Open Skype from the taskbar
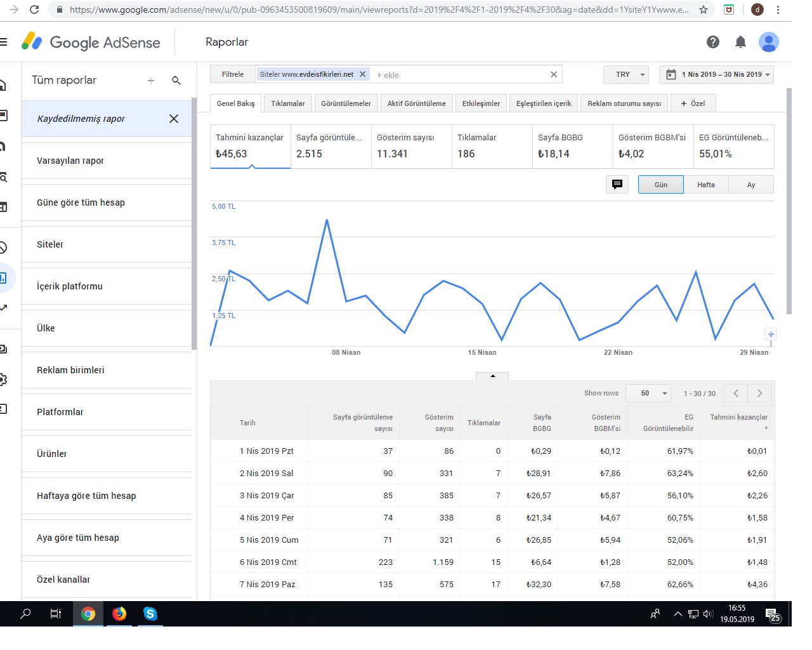 150,614
